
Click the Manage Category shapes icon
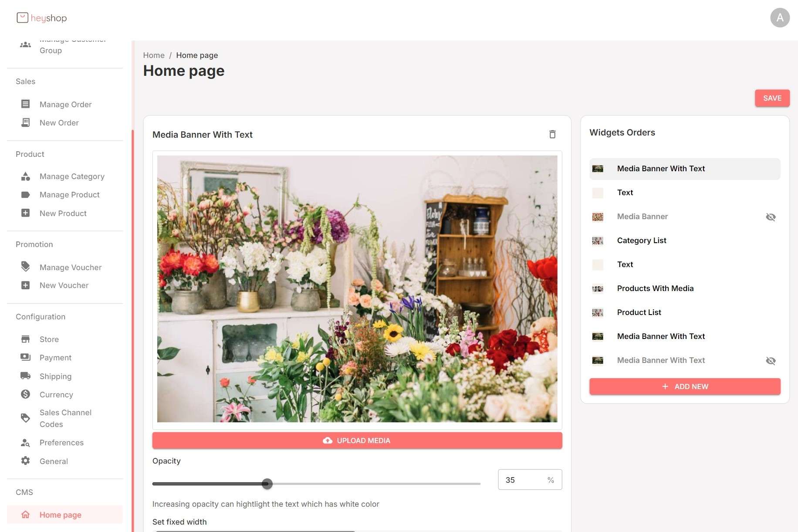coord(26,176)
